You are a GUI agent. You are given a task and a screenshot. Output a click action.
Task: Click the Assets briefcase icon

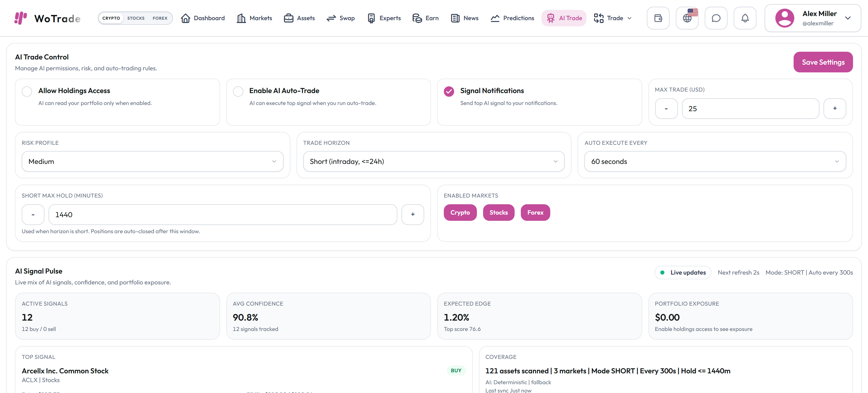pyautogui.click(x=289, y=18)
